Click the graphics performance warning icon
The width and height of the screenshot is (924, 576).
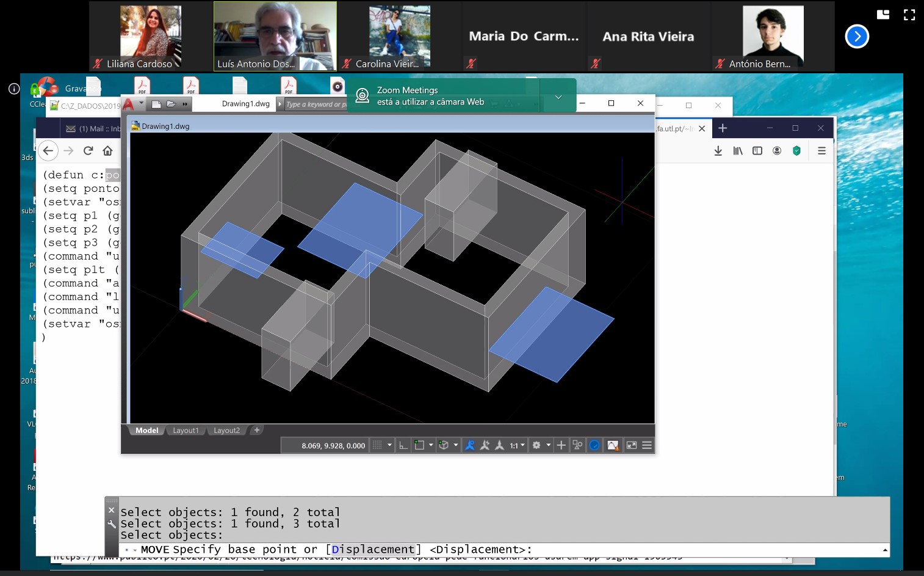pyautogui.click(x=613, y=445)
